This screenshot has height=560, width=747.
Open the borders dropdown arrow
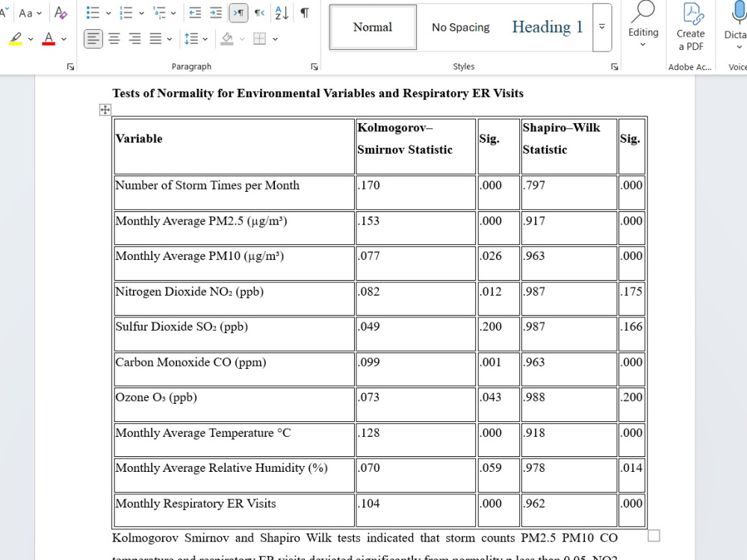pyautogui.click(x=275, y=39)
